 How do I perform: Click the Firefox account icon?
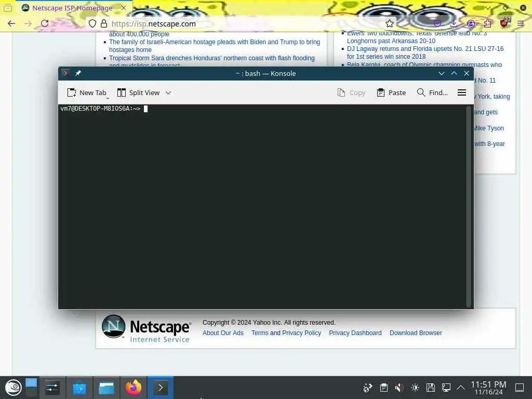[471, 23]
